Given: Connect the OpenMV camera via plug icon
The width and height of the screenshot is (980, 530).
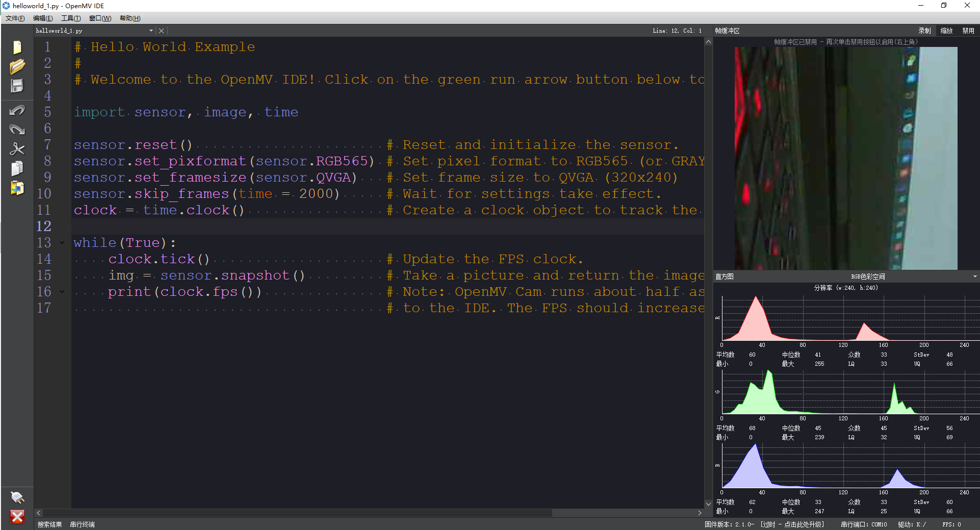Looking at the screenshot, I should point(17,497).
